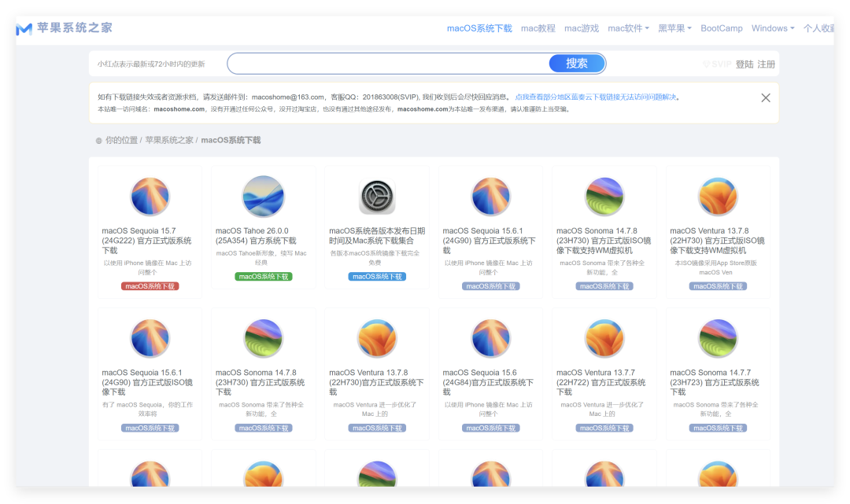
Task: Click the blue 搜索 button
Action: click(577, 64)
